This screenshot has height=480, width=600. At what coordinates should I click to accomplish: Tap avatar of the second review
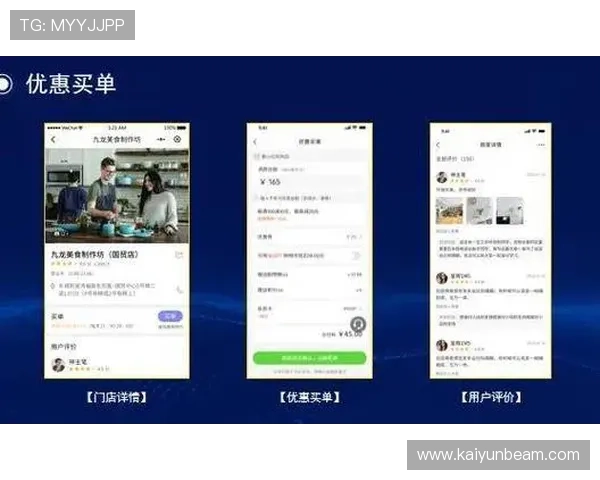(442, 278)
